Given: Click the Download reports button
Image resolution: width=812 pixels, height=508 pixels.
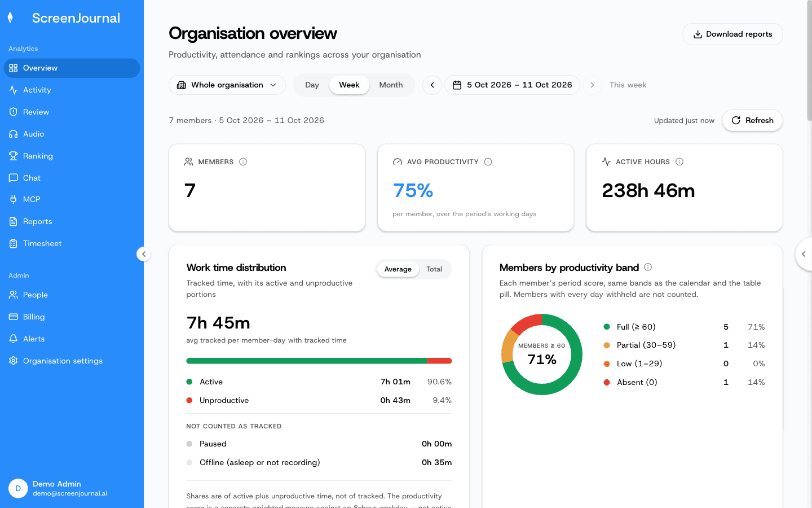Looking at the screenshot, I should pyautogui.click(x=732, y=34).
